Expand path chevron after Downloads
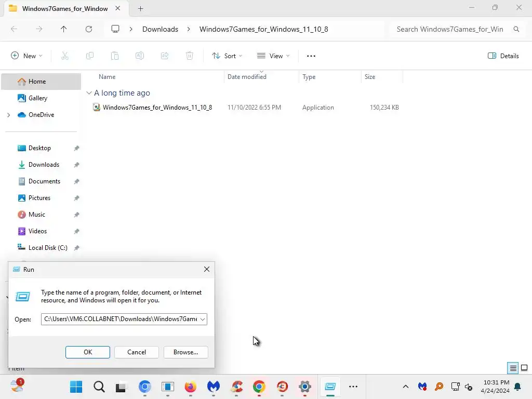Screen dimensions: 532x399 pyautogui.click(x=189, y=29)
